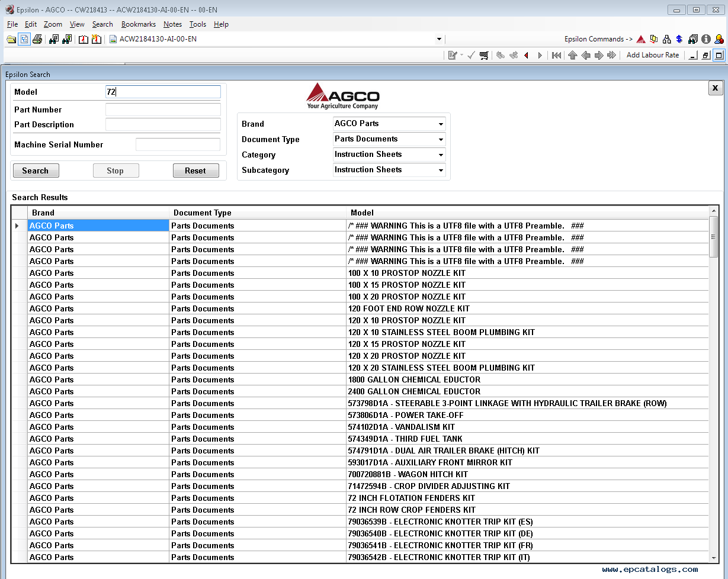Screen dimensions: 728x579
Task: Expand the Subcategory dropdown
Action: point(441,171)
